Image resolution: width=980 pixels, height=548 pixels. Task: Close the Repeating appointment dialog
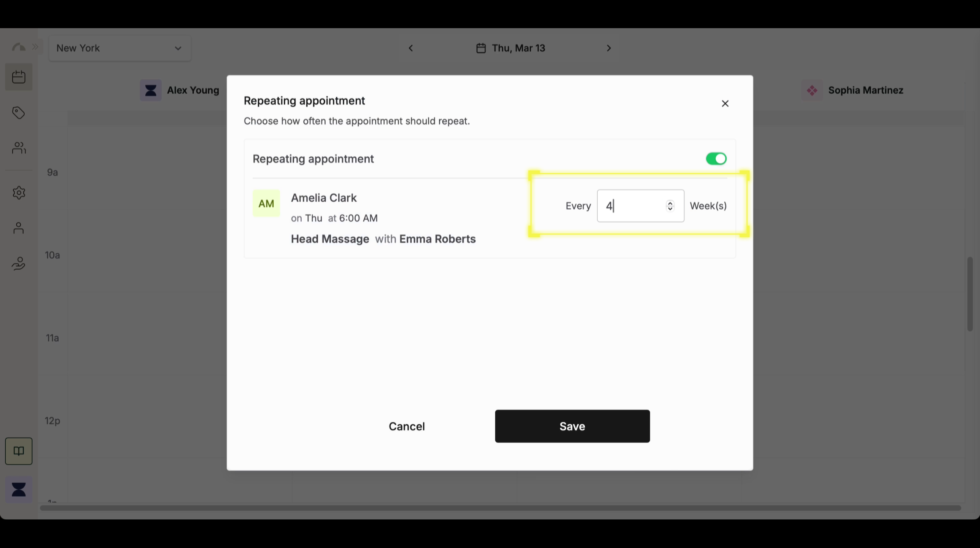[x=725, y=104]
